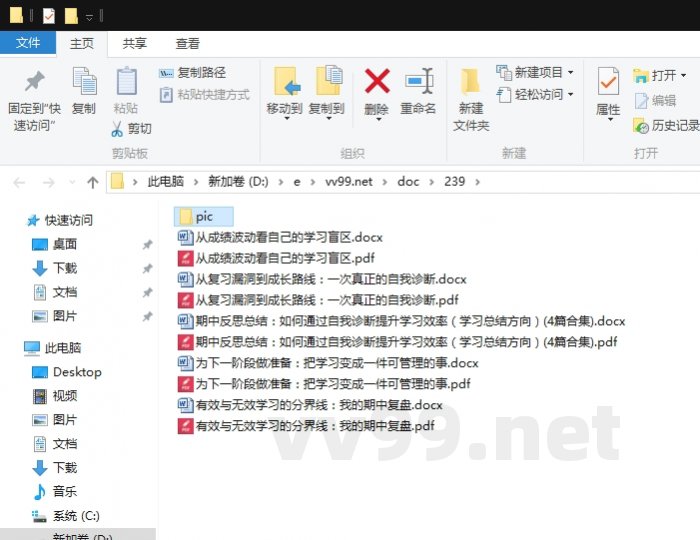This screenshot has width=700, height=540.
Task: Open the Quick Access Toolbar customize arrow
Action: 89,17
